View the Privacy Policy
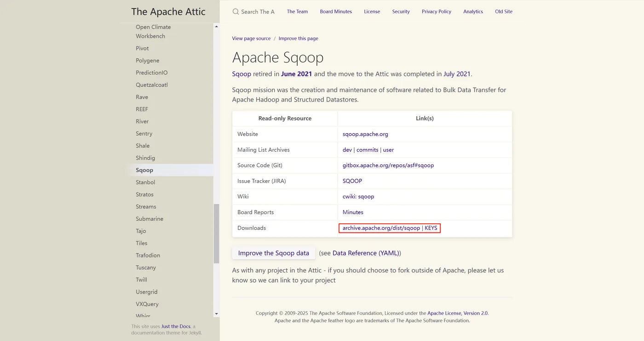 click(x=437, y=11)
